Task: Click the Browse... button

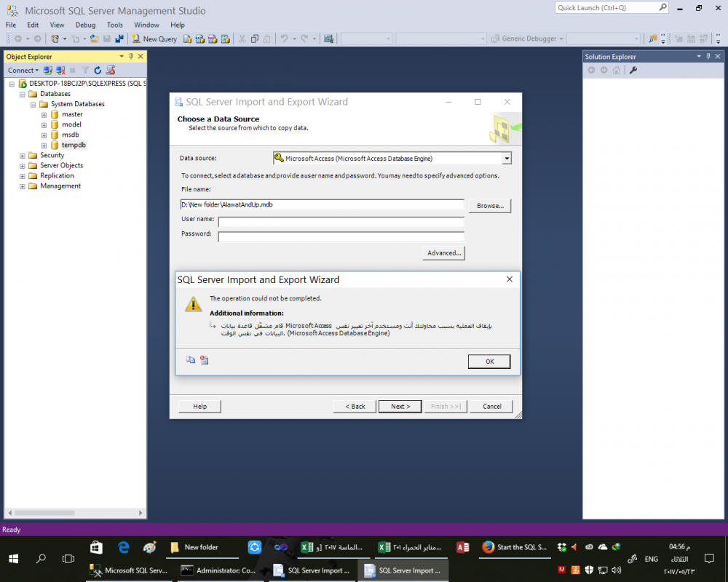Action: tap(490, 206)
